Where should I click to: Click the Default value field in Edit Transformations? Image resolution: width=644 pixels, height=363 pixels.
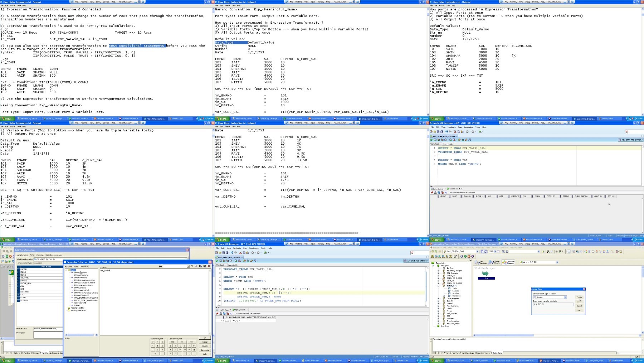[x=48, y=329]
